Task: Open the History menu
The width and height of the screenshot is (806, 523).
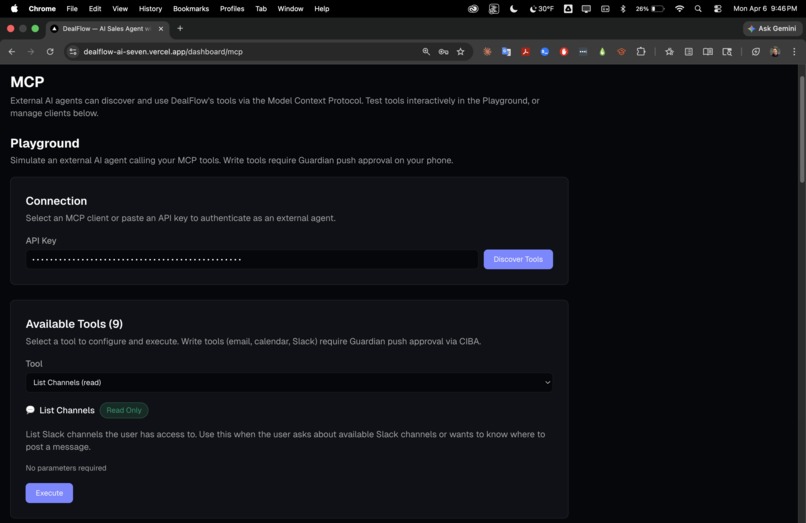Action: (151, 9)
